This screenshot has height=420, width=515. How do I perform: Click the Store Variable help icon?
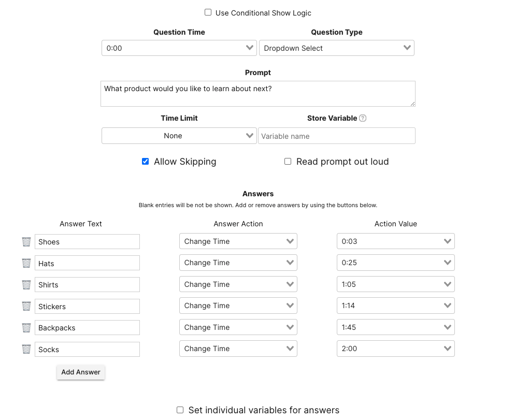coord(363,118)
